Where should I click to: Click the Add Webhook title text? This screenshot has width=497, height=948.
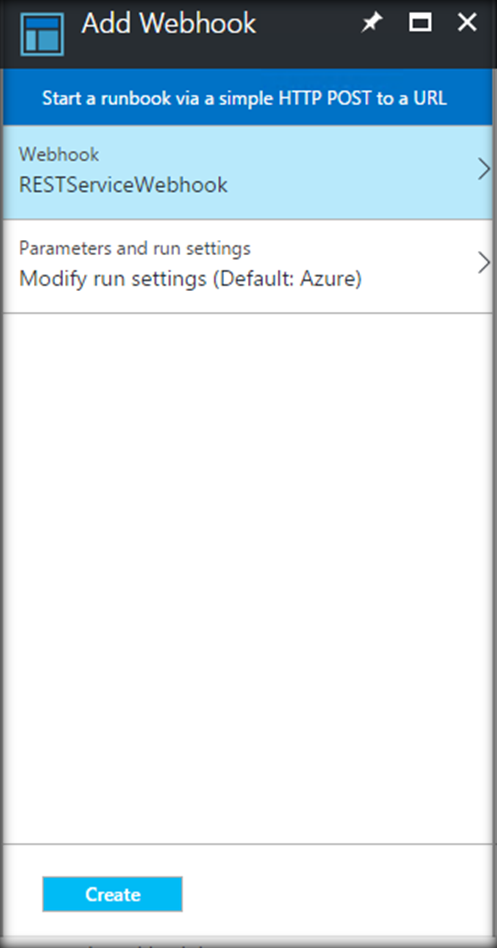click(169, 24)
